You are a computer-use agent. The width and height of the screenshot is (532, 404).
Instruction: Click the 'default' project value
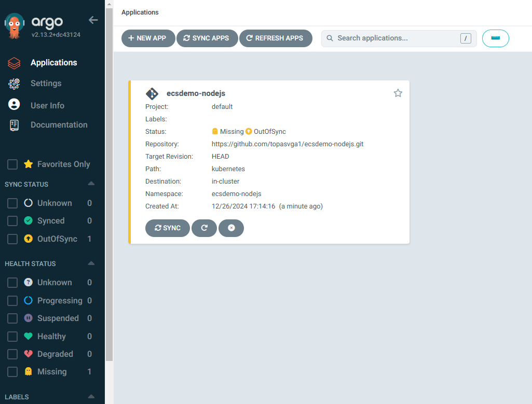[x=222, y=106]
